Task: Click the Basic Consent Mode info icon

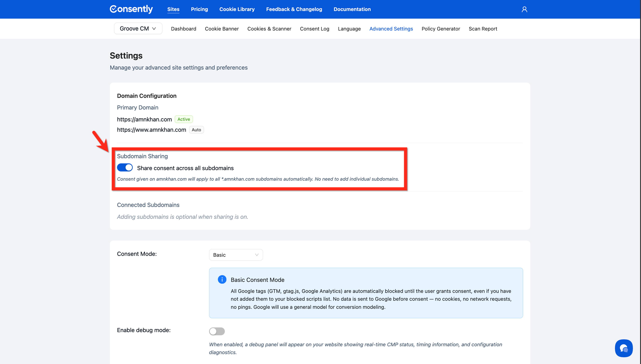Action: [222, 279]
